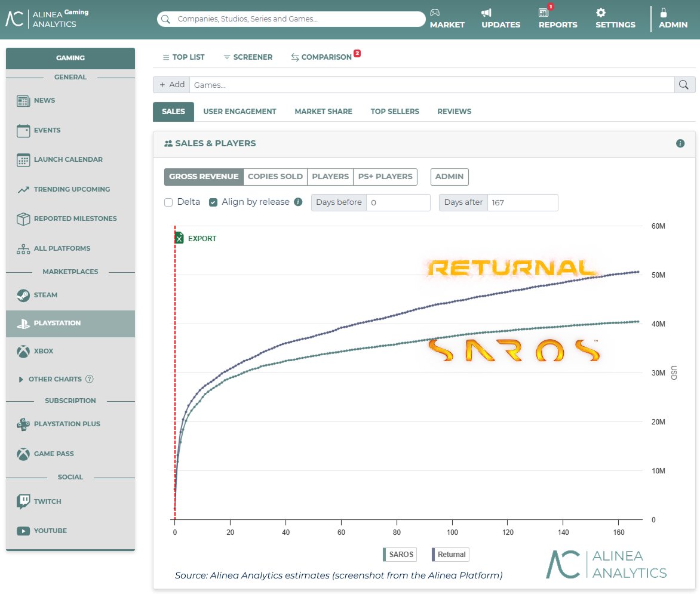Open the Updates megaphone section
This screenshot has width=700, height=594.
[501, 19]
